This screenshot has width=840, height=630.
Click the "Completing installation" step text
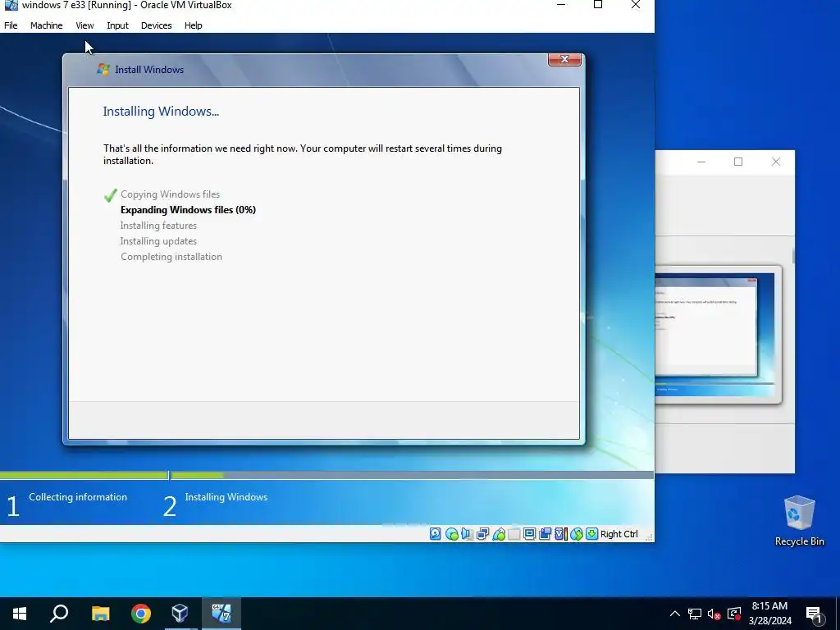tap(171, 257)
